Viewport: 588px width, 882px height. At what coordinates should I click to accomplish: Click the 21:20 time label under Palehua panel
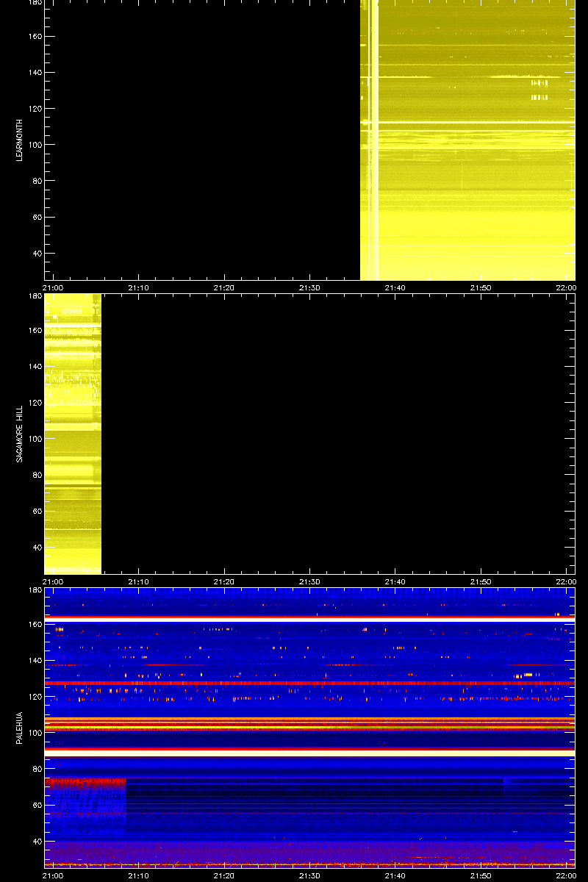[224, 875]
